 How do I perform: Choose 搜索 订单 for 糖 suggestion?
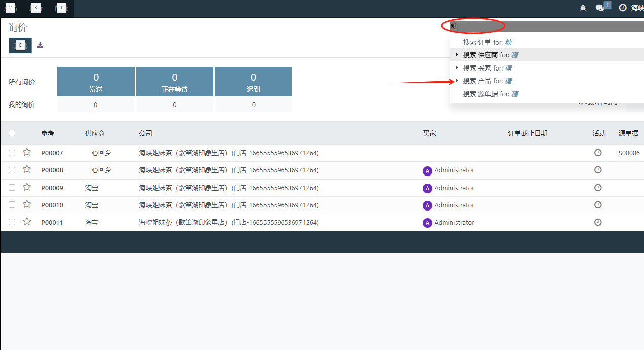click(490, 42)
